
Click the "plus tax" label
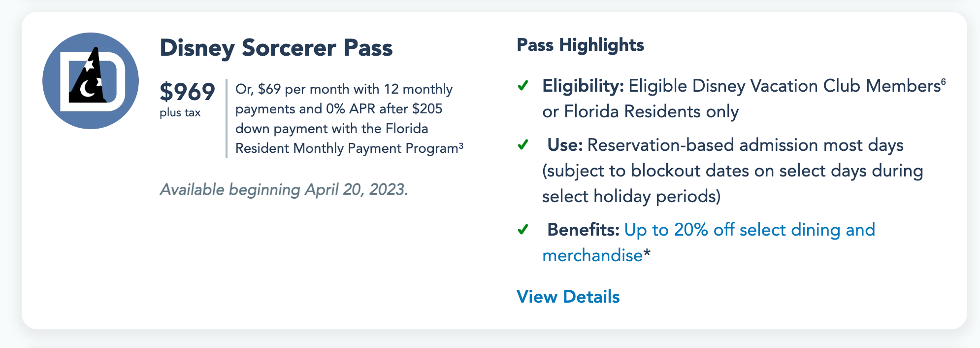(180, 113)
